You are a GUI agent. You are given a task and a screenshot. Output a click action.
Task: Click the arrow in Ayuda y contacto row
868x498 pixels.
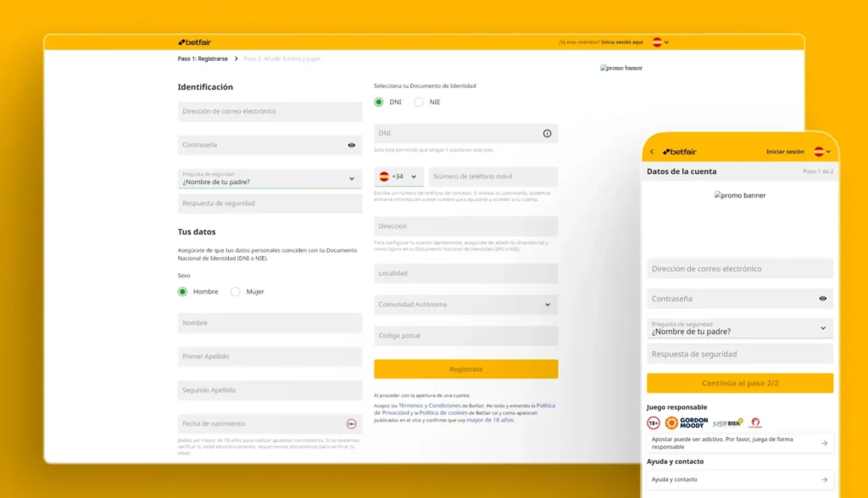(x=824, y=479)
